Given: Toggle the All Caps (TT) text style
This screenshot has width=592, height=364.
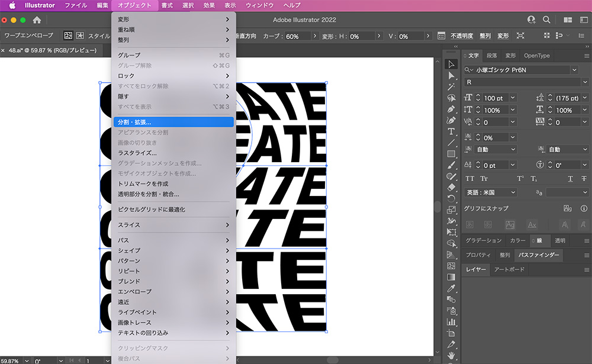Looking at the screenshot, I should pos(470,179).
